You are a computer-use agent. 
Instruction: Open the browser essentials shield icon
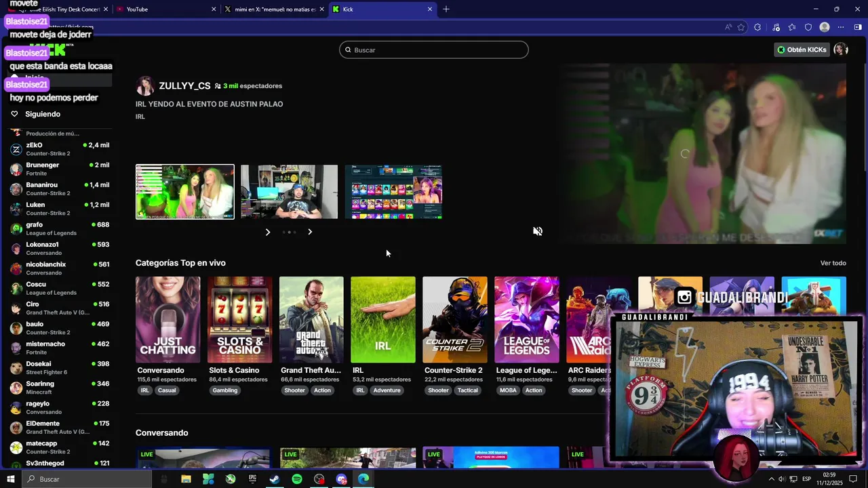point(808,27)
